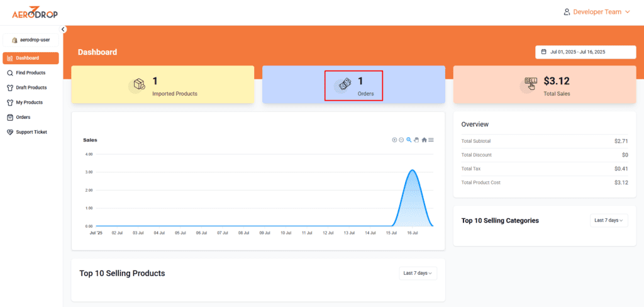Select the chart selection zoom magnifier tool

[x=409, y=140]
